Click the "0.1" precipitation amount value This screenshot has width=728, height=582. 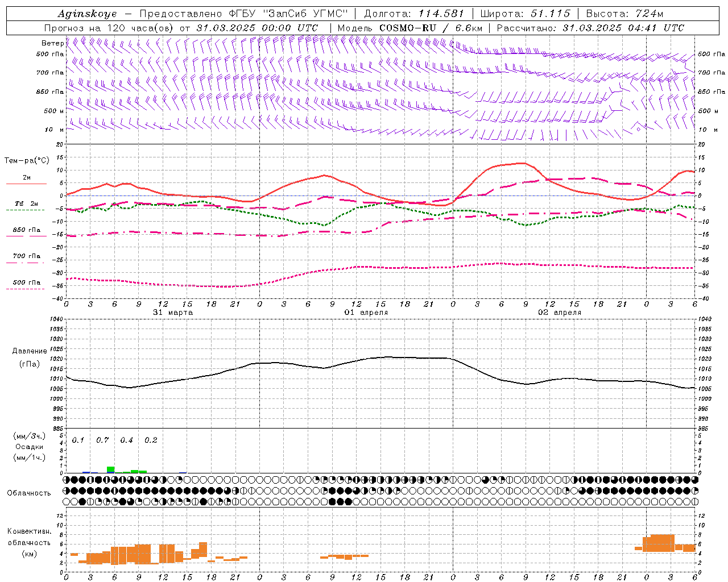click(78, 440)
